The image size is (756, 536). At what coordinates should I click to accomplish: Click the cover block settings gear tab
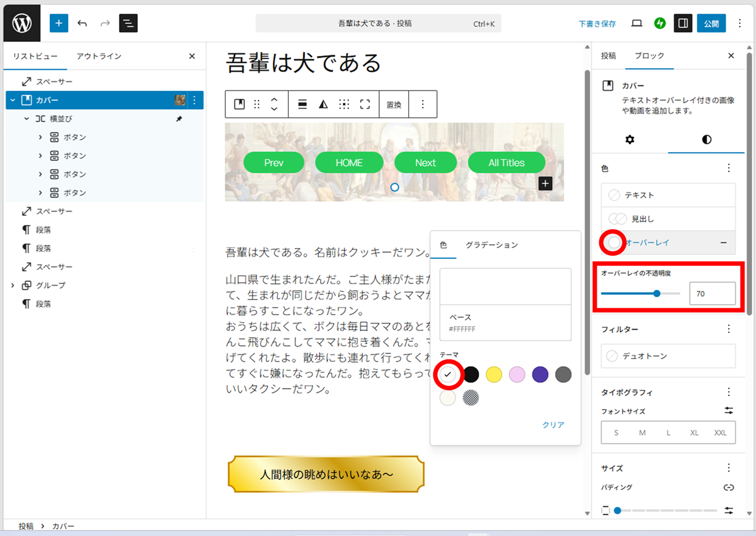point(630,139)
